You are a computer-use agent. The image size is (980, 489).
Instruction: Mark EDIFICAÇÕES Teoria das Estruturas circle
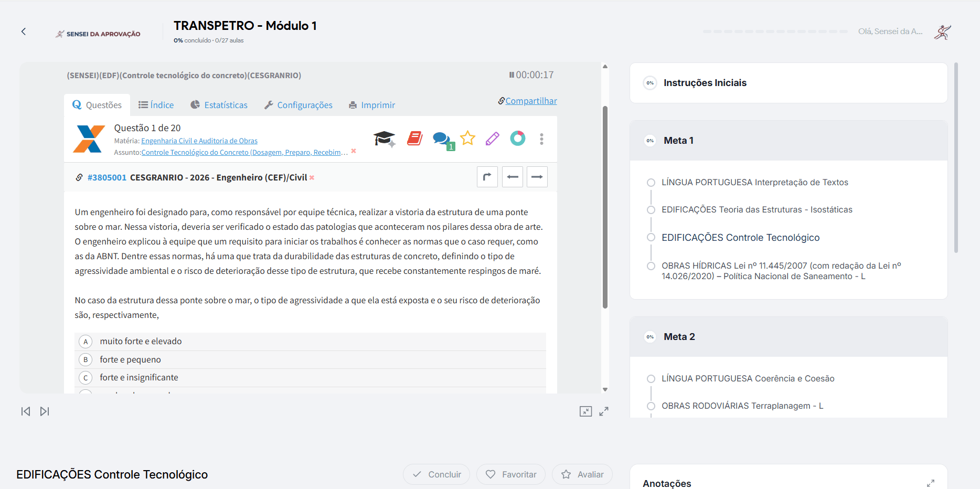point(651,210)
